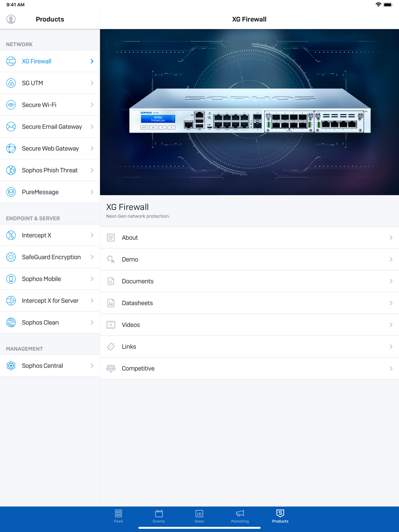Open the Videos row chevron
This screenshot has width=399, height=532.
(391, 325)
